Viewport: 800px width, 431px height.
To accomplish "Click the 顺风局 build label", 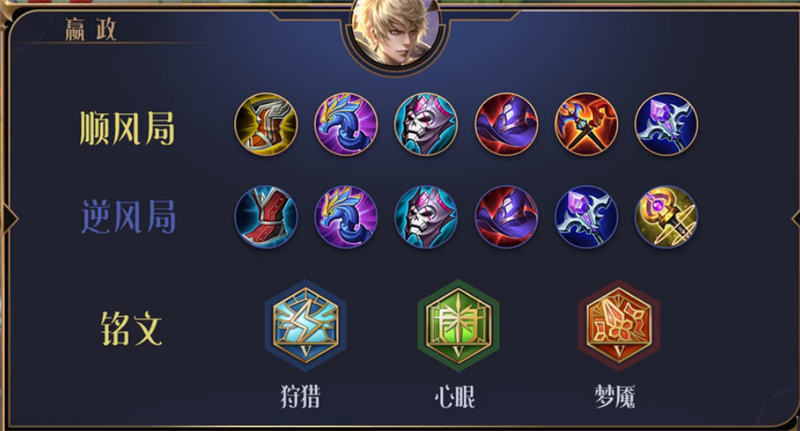I will coord(127,128).
